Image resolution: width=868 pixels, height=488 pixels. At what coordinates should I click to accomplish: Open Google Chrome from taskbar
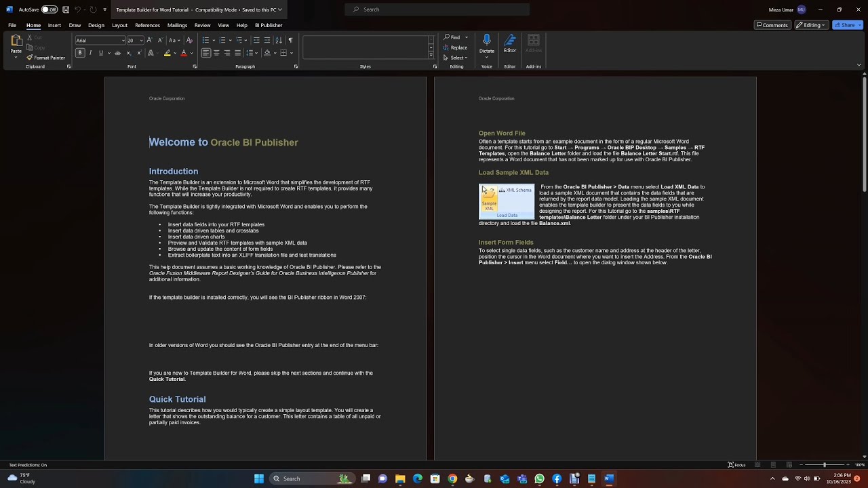[452, 479]
